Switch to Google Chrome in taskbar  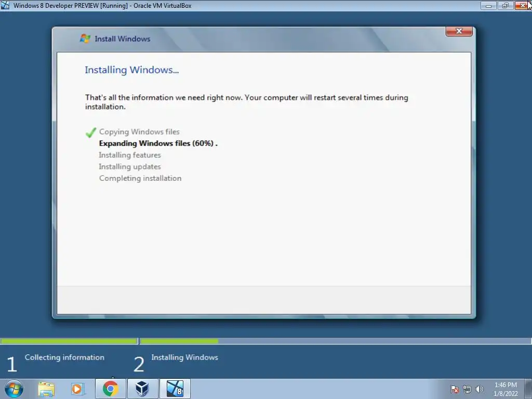[x=110, y=389]
